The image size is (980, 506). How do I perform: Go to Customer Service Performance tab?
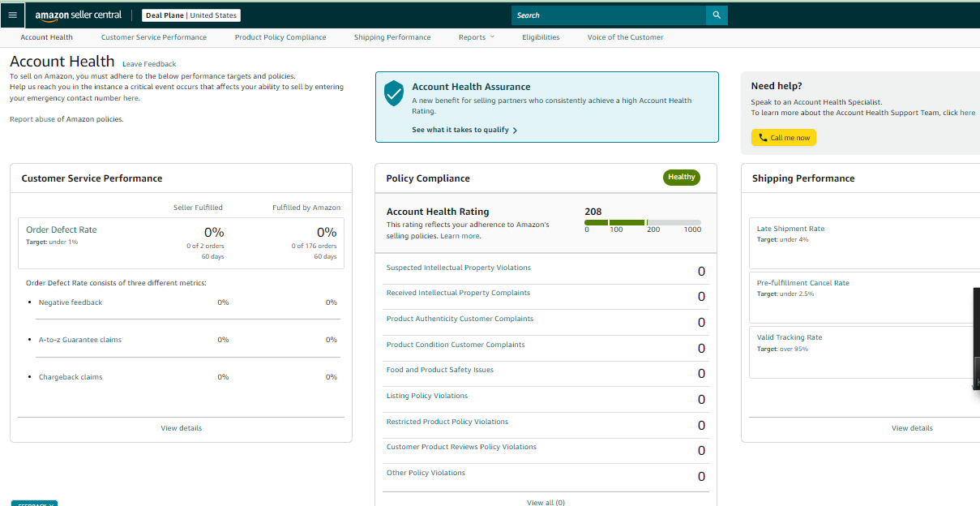coord(154,37)
